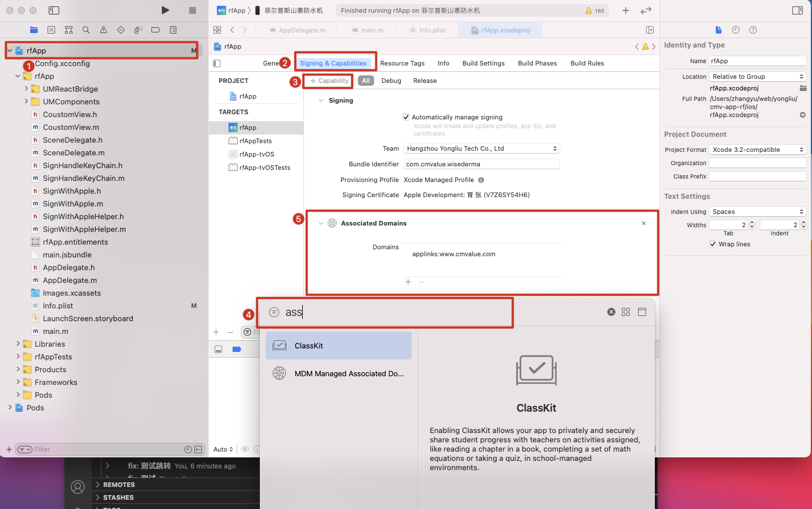The height and width of the screenshot is (509, 812).
Task: Open the Source Control navigator
Action: click(x=51, y=30)
